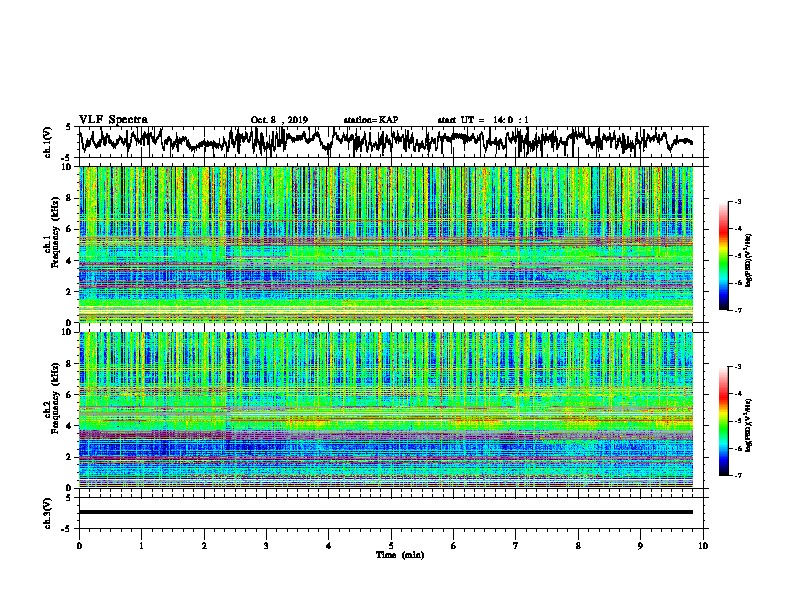Click the "Time (min)" axis title
792x612 pixels.
[x=400, y=555]
